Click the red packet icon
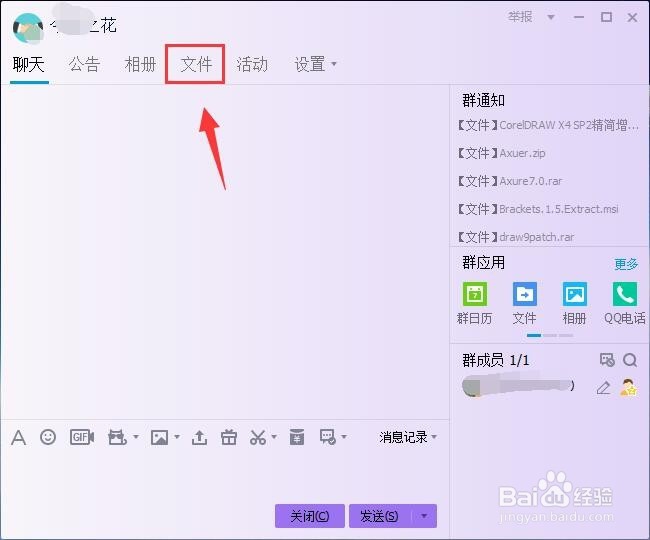 click(x=297, y=437)
